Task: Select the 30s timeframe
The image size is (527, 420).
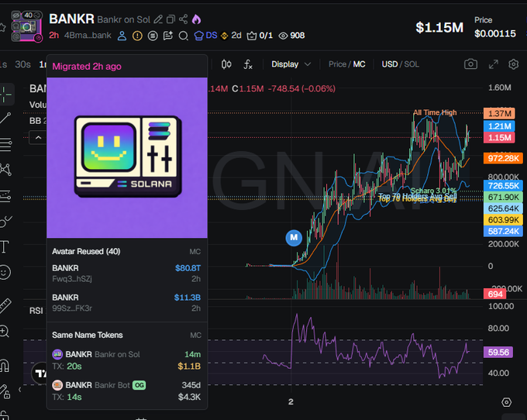Action: pos(22,64)
